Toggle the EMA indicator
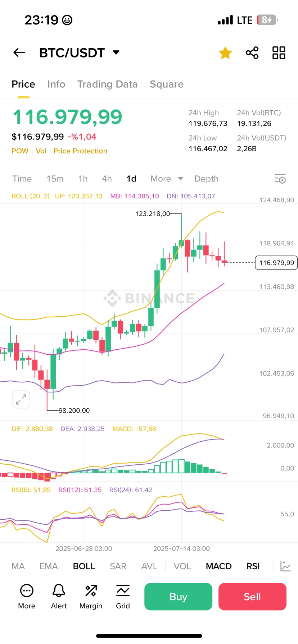 click(x=49, y=566)
